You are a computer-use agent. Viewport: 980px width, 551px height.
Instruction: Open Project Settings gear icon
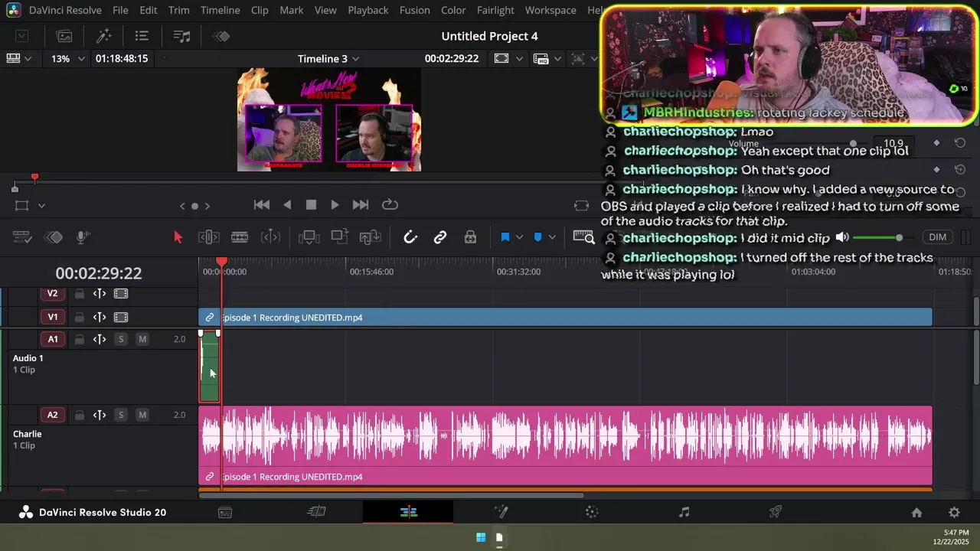954,513
